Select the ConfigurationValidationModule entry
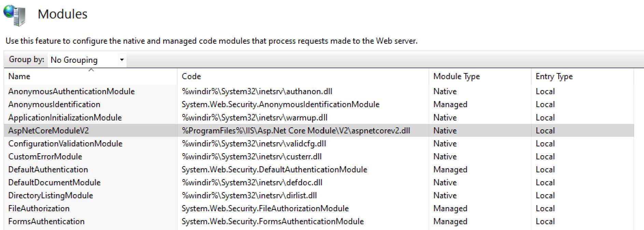Screen dimensions: 644x230 65,143
